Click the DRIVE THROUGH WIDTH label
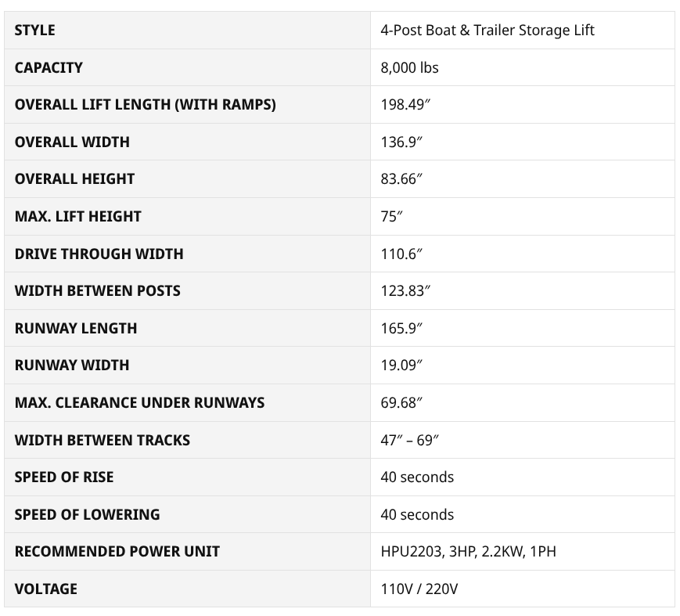This screenshot has height=616, width=680. (99, 254)
